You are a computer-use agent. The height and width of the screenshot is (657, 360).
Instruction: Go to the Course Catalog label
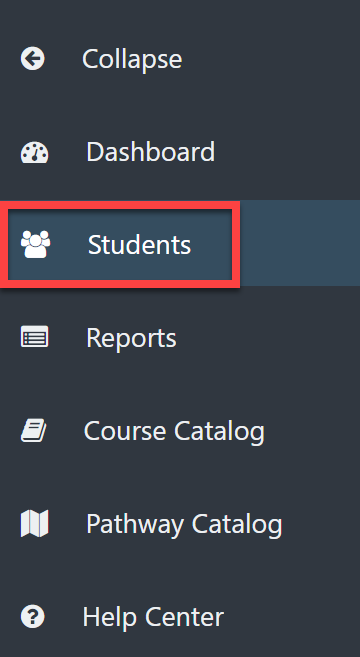174,431
